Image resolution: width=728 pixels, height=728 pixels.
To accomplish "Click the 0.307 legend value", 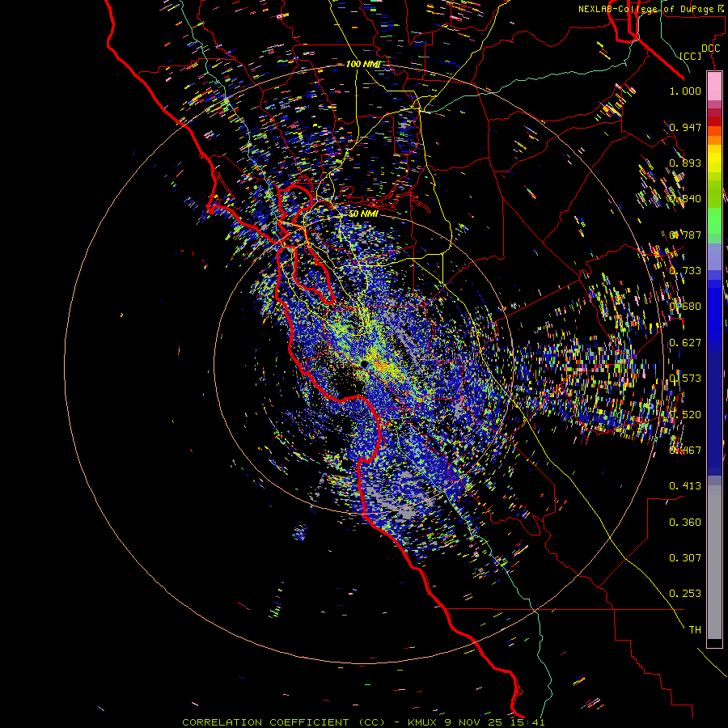I will (685, 558).
